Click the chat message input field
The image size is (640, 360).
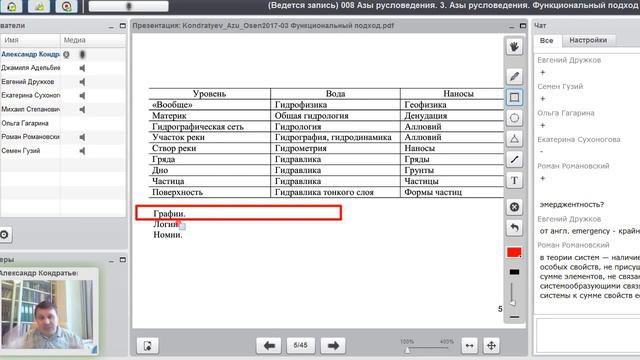pos(588,336)
